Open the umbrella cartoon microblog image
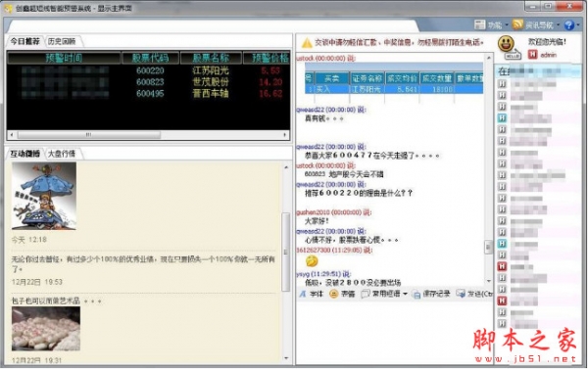 (x=44, y=196)
